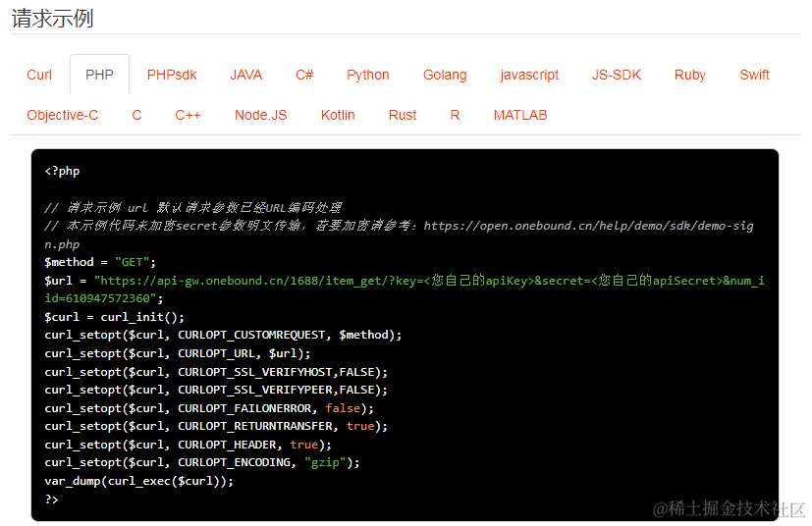812x526 pixels.
Task: Click the CURLOPT_URL line
Action: click(x=177, y=353)
